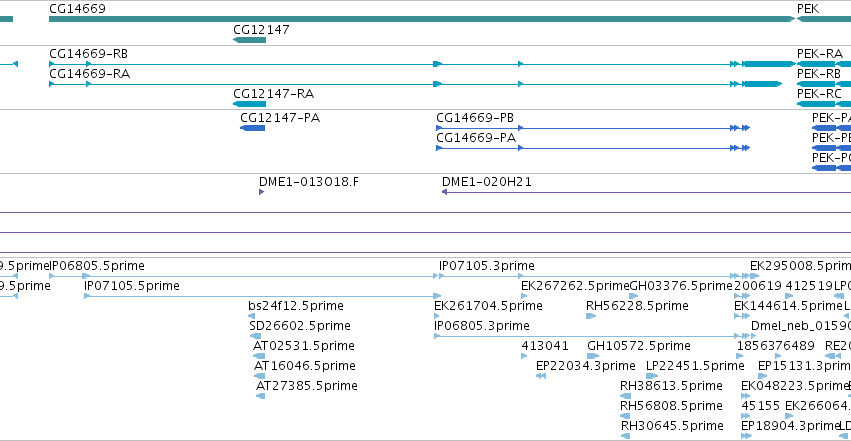This screenshot has height=441, width=851.
Task: Select the EK144614.5prime EST label
Action: coord(788,306)
